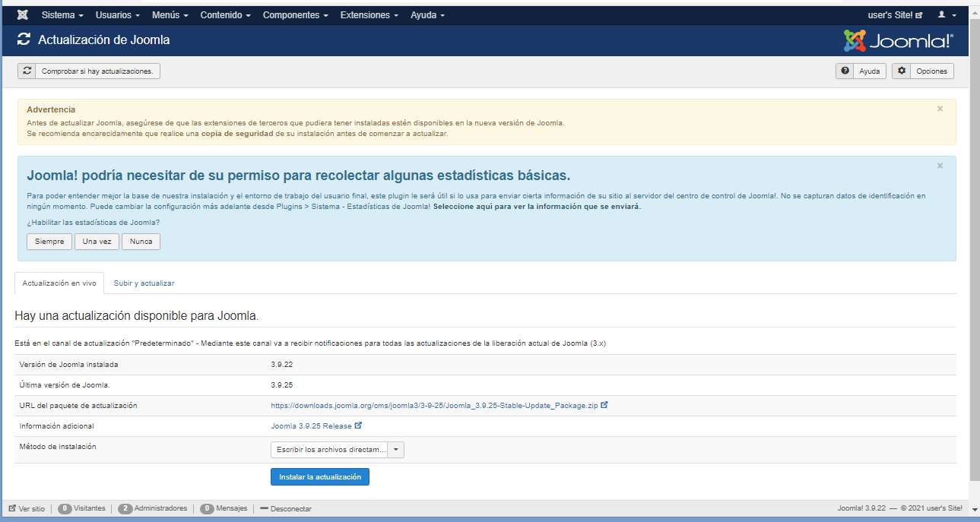Open the user account dropdown icon
Image resolution: width=980 pixels, height=522 pixels.
(x=947, y=15)
